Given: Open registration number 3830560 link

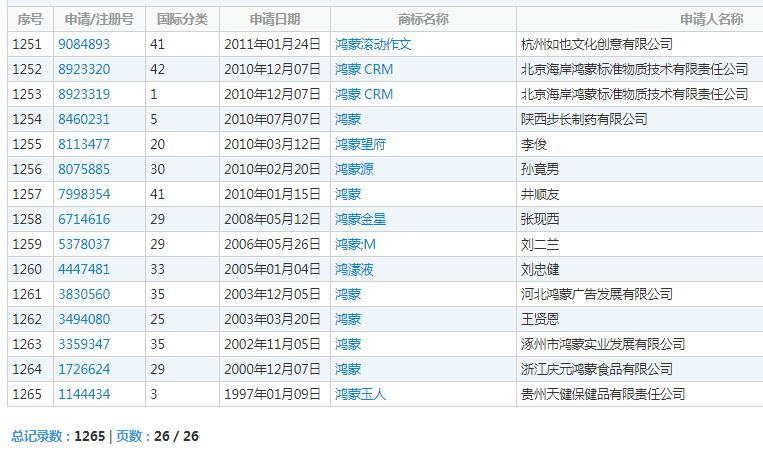Looking at the screenshot, I should 84,294.
